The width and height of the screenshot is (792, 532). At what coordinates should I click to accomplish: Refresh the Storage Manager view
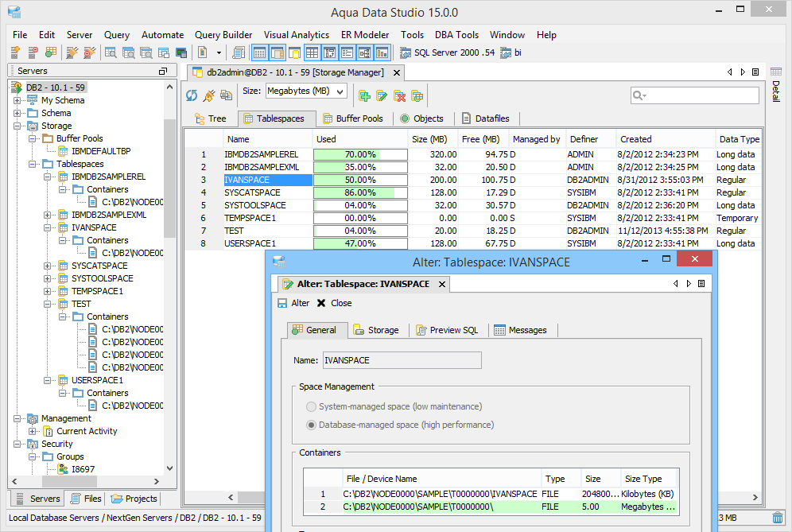click(x=192, y=95)
